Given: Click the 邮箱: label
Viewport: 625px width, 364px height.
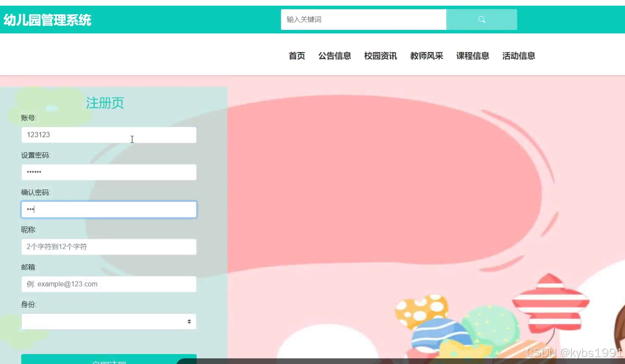Looking at the screenshot, I should pos(29,267).
